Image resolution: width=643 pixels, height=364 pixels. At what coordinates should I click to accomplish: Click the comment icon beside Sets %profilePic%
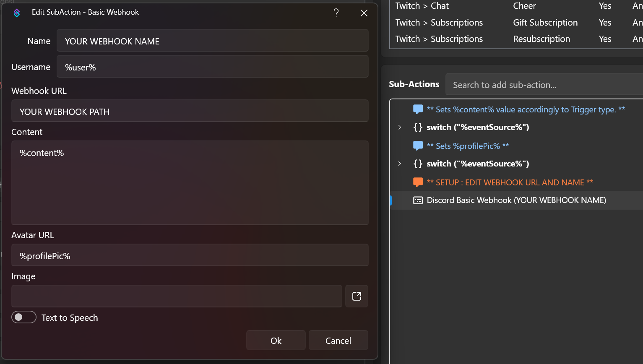pos(418,146)
